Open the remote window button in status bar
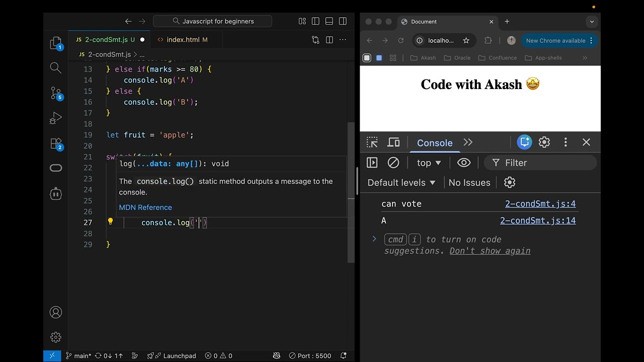Screen dimensions: 644x362 pyautogui.click(x=52, y=355)
